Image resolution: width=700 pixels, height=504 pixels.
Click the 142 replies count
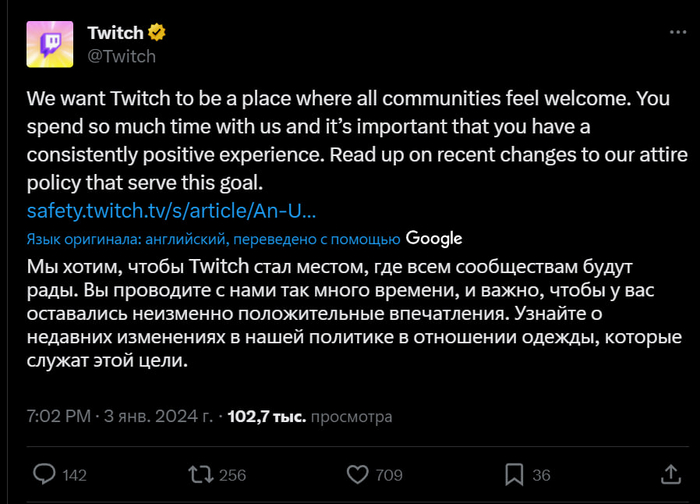coord(75,475)
